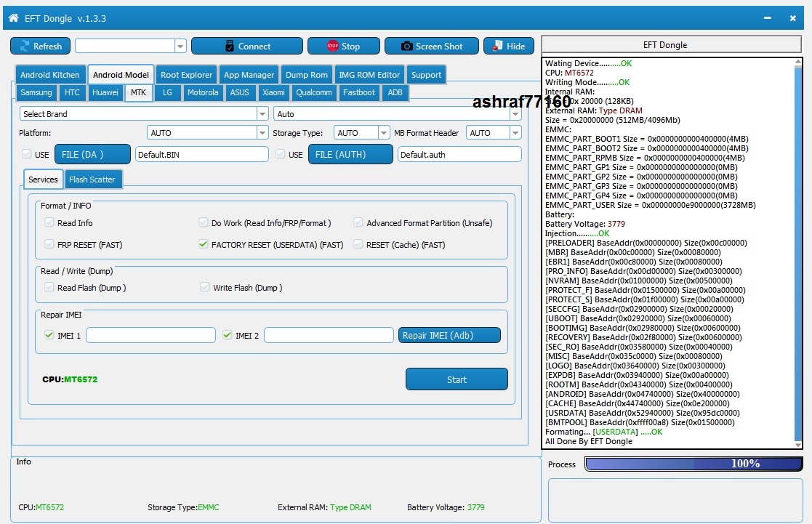Click the FILE (DA) button
This screenshot has width=812, height=524.
pyautogui.click(x=93, y=154)
